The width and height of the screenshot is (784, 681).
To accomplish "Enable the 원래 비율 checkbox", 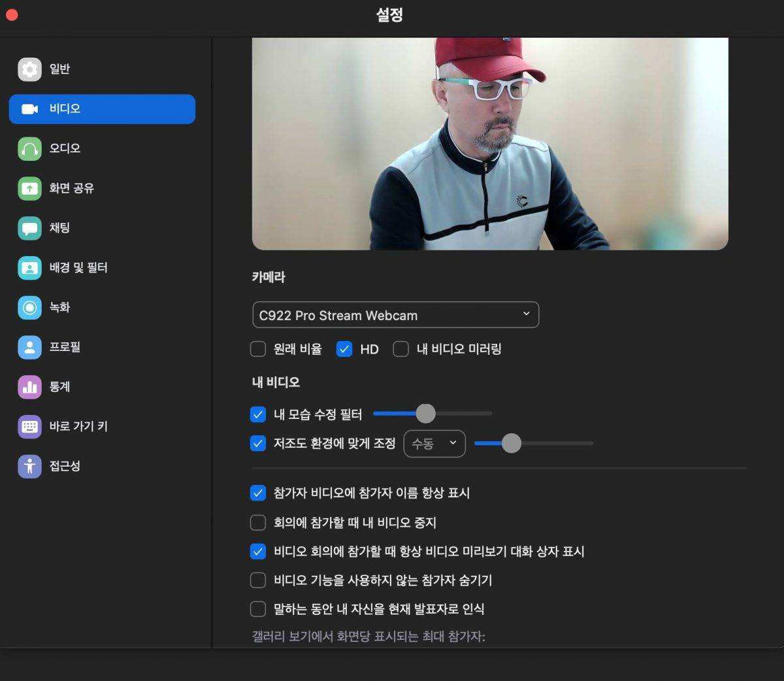I will 258,349.
